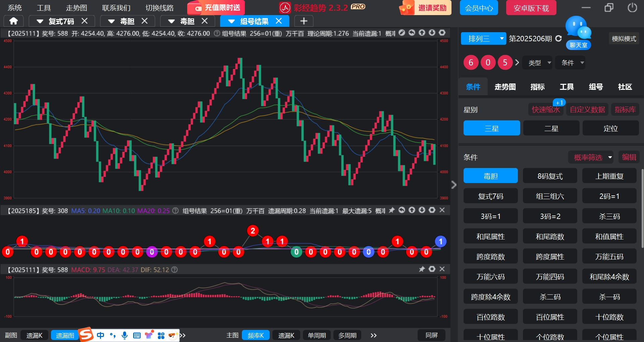Click the pencil edit icon in main chart header
This screenshot has width=644, height=342.
click(402, 33)
